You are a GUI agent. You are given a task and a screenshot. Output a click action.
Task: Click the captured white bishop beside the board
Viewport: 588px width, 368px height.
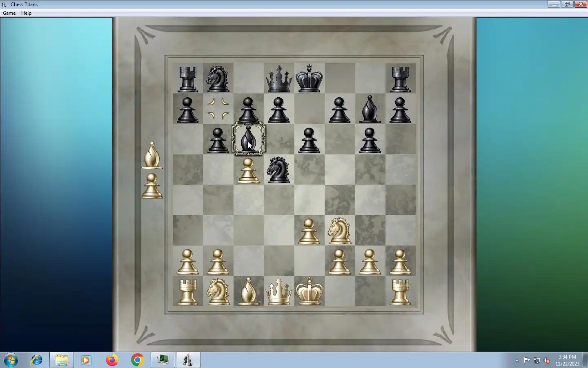(x=152, y=155)
